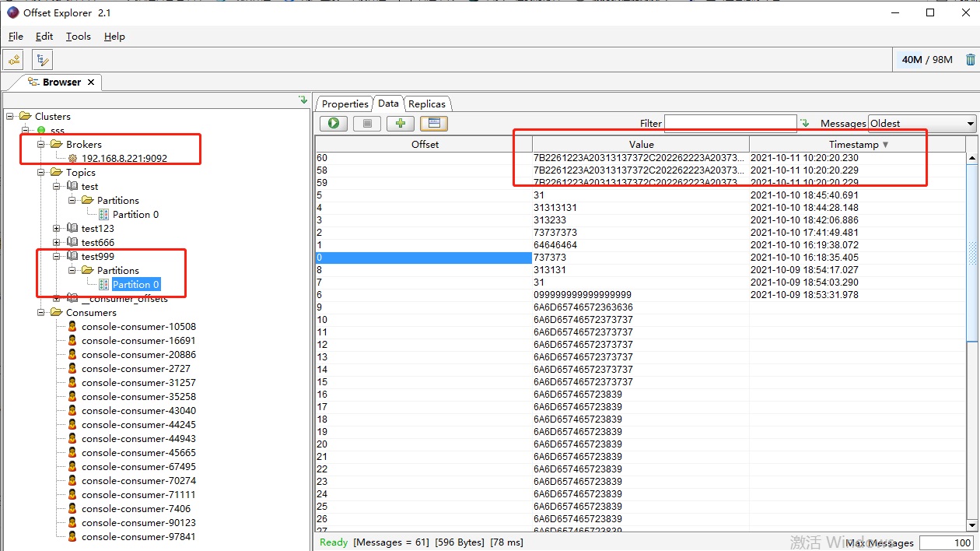The width and height of the screenshot is (980, 551).
Task: Select consumer console-consumer-67495
Action: pos(138,466)
